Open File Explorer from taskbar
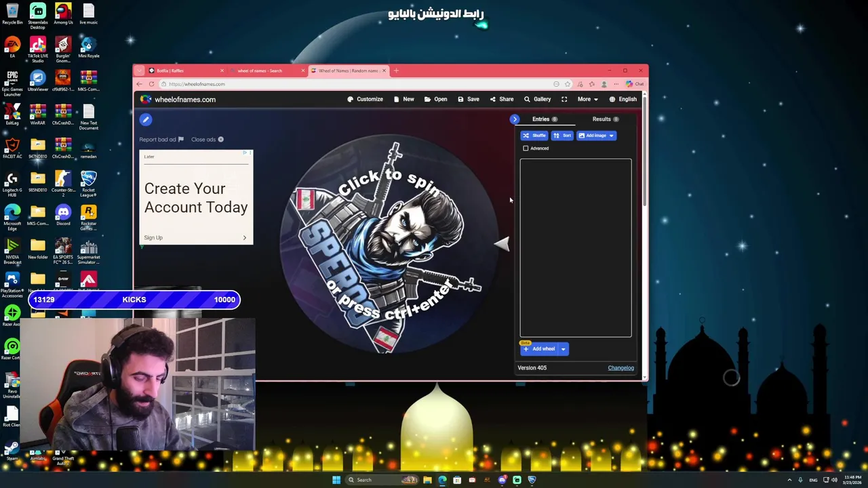This screenshot has height=488, width=868. (x=427, y=480)
